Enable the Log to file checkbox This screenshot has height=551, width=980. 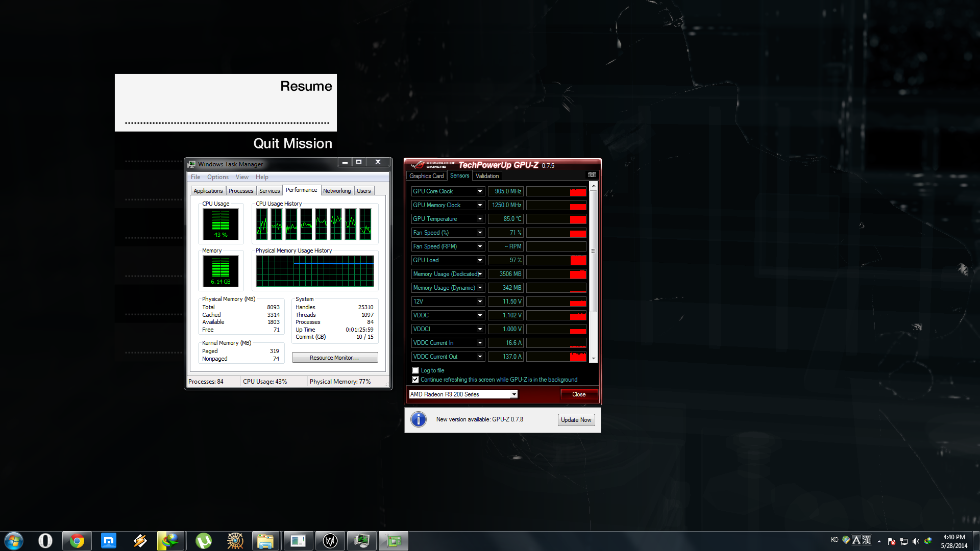coord(415,370)
